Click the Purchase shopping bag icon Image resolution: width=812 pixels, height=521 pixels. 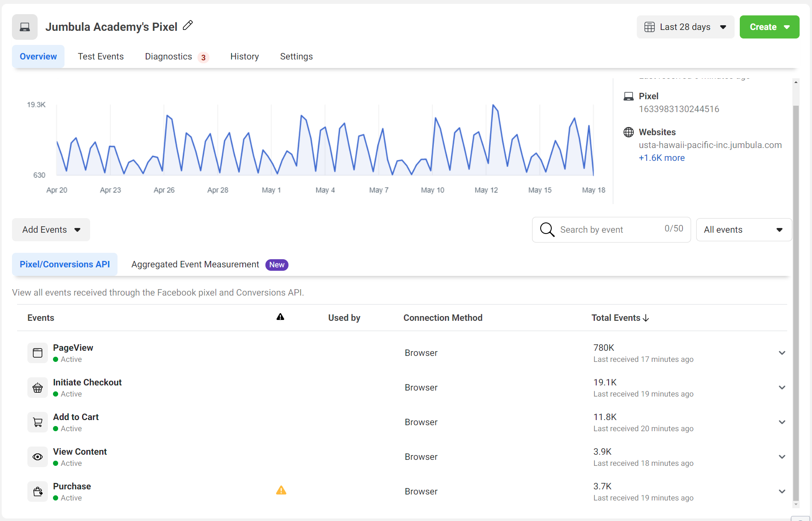pyautogui.click(x=38, y=491)
